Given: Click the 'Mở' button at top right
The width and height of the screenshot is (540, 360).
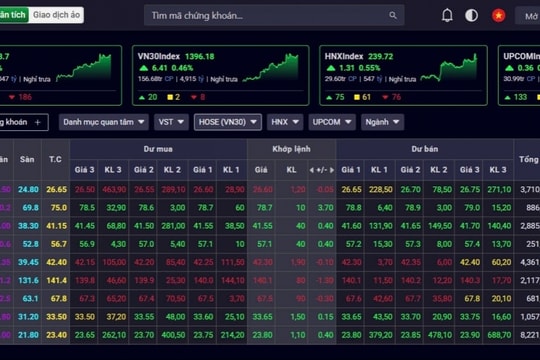Looking at the screenshot, I should pos(529,16).
